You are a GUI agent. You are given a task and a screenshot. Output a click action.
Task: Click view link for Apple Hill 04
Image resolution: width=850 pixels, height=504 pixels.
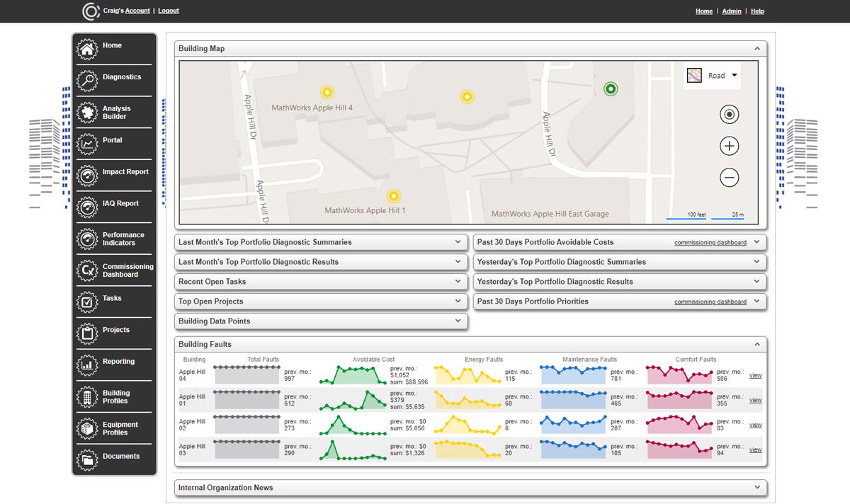click(755, 375)
